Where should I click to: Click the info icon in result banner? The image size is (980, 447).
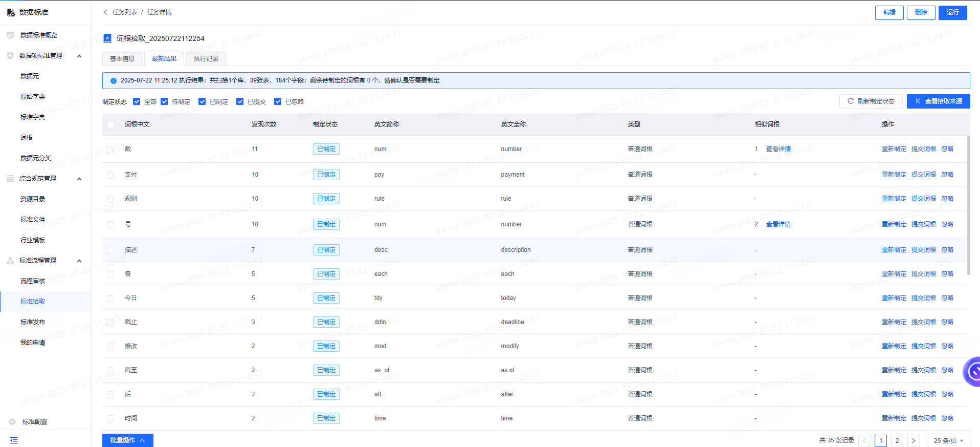(x=114, y=80)
